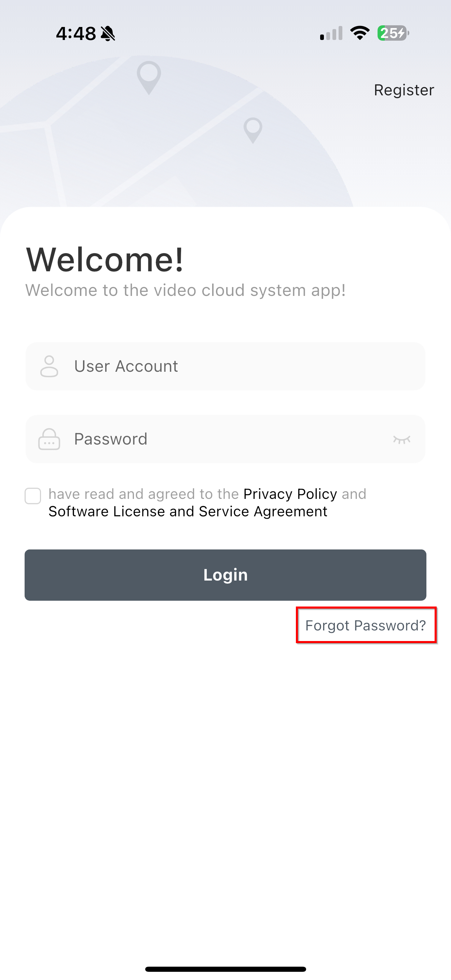Focus the Password input field

click(228, 439)
